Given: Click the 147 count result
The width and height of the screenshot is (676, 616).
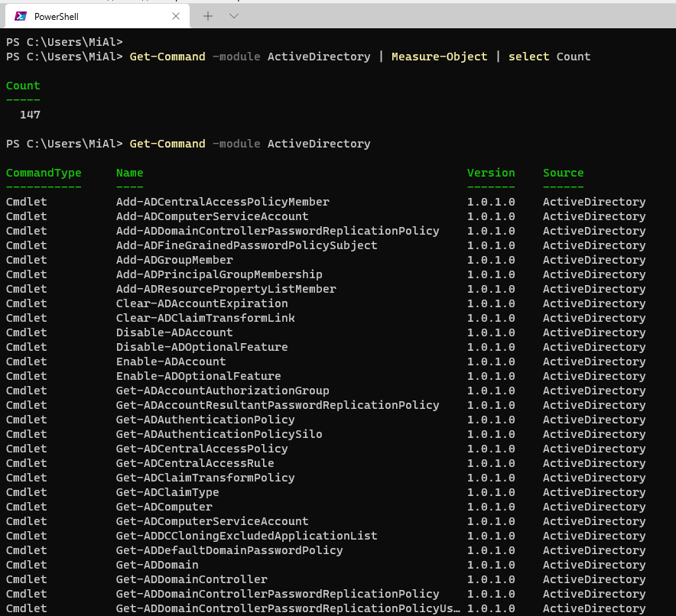Looking at the screenshot, I should point(30,115).
